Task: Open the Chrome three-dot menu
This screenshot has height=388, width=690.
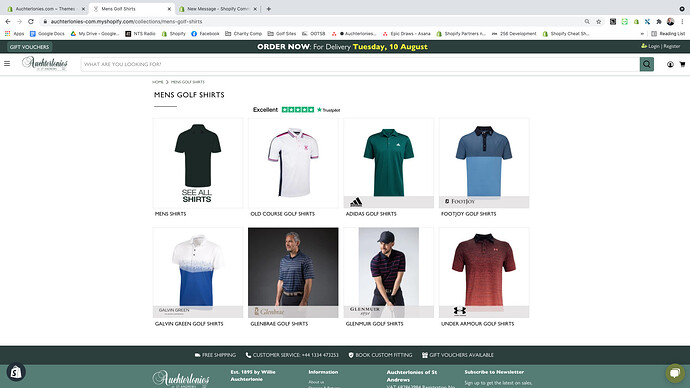Action: pyautogui.click(x=682, y=22)
